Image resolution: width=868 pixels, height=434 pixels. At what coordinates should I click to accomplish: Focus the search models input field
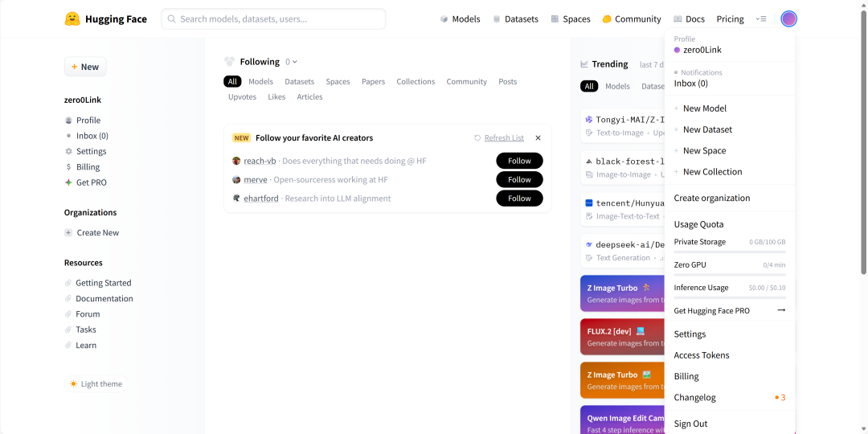pos(273,19)
